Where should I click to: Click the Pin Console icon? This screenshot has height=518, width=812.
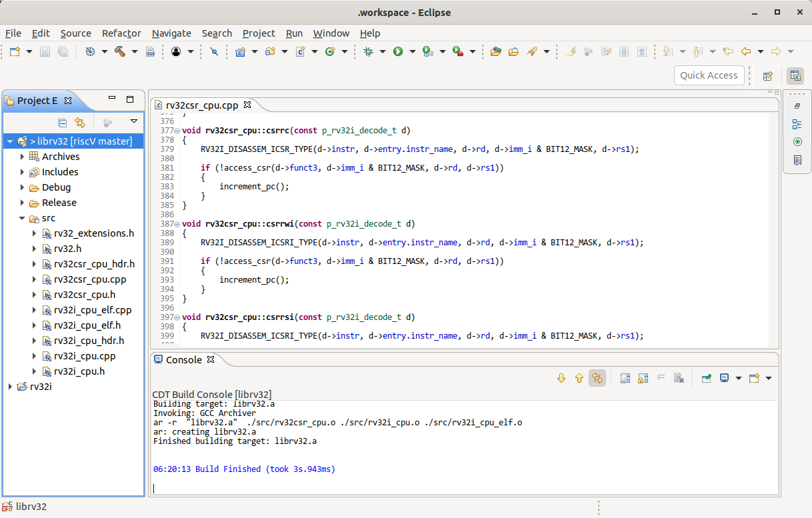[706, 378]
